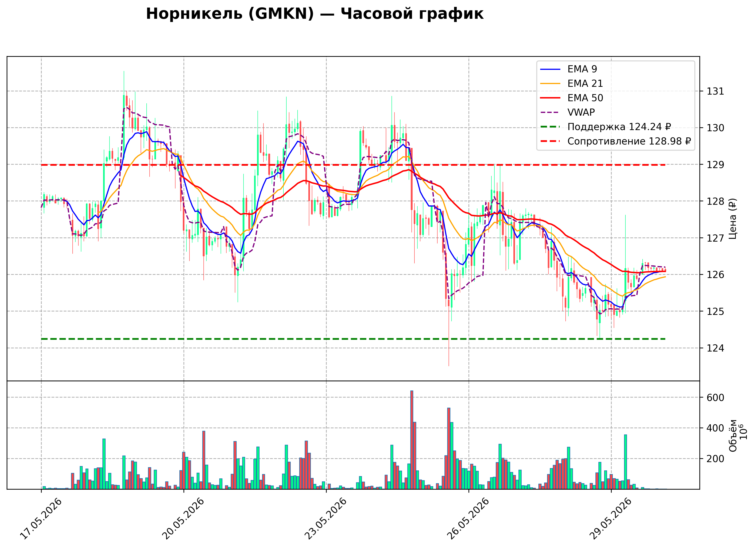Click the volume axis label 200

point(715,459)
